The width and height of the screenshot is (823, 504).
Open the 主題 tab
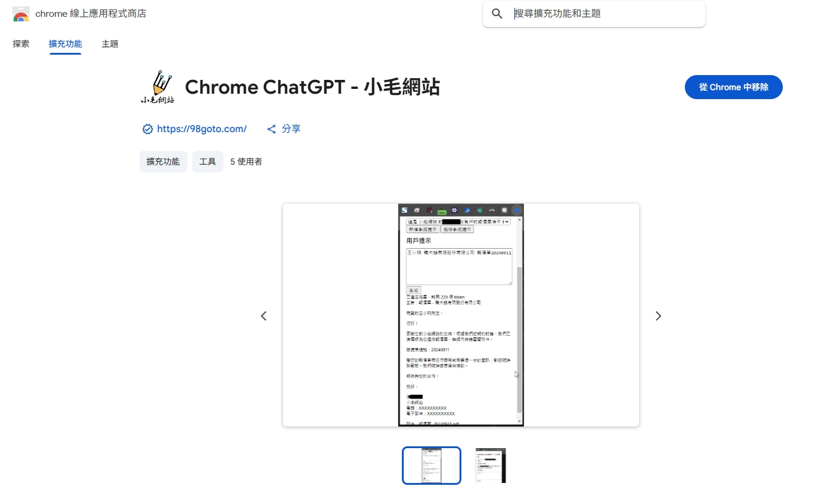(x=110, y=44)
